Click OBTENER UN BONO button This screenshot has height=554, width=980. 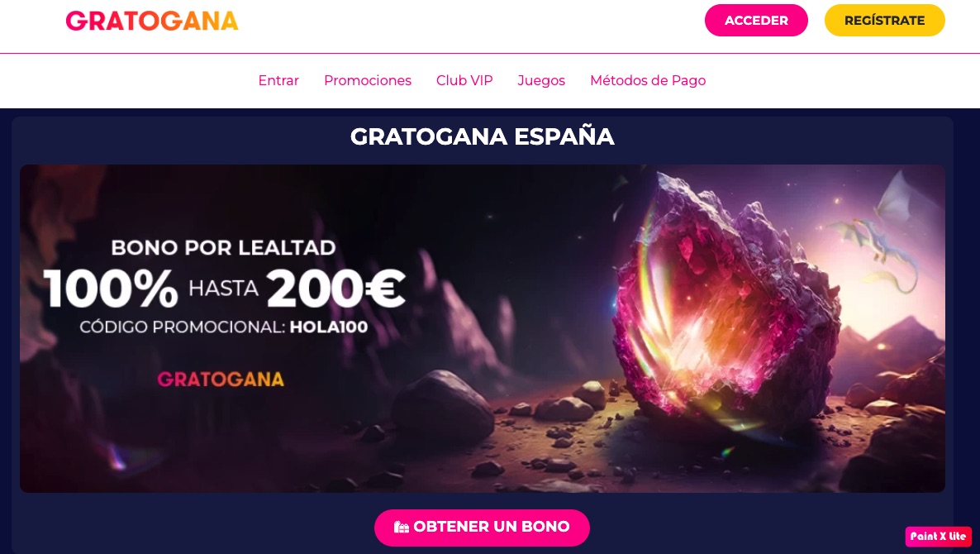pos(482,527)
